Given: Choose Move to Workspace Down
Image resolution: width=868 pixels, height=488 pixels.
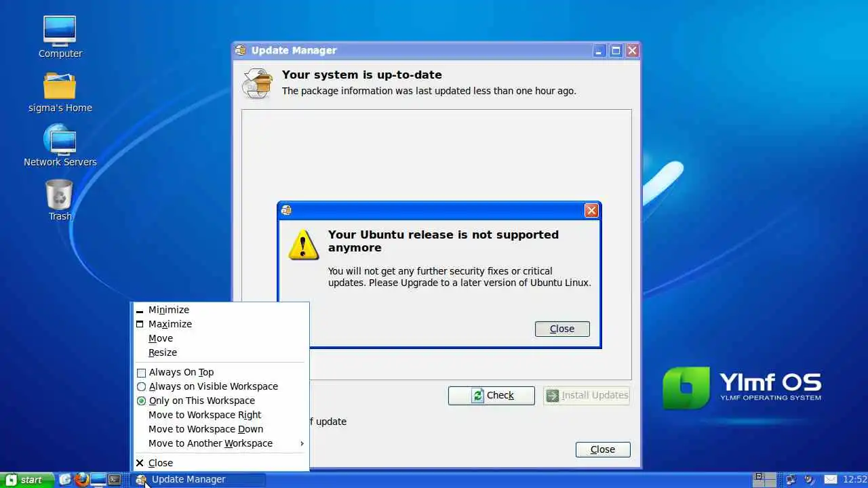Looking at the screenshot, I should tap(220, 429).
